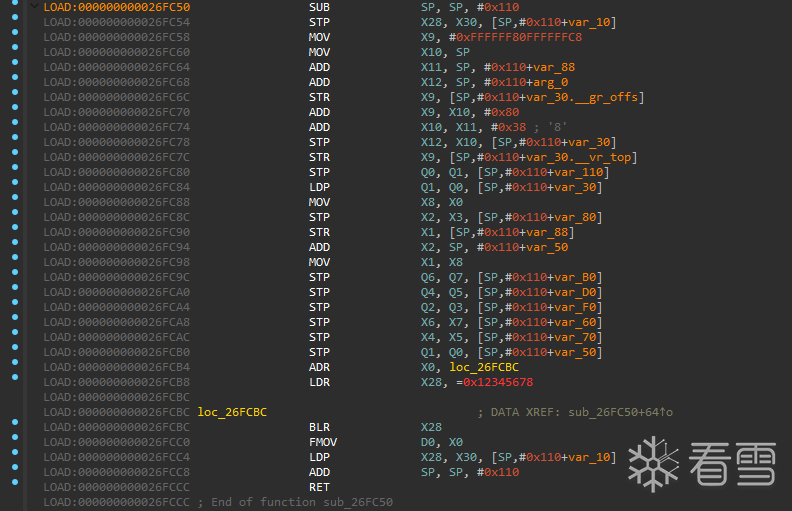Toggle breakpoint dot beside MOV X10, SP
The image size is (792, 511).
pos(15,47)
